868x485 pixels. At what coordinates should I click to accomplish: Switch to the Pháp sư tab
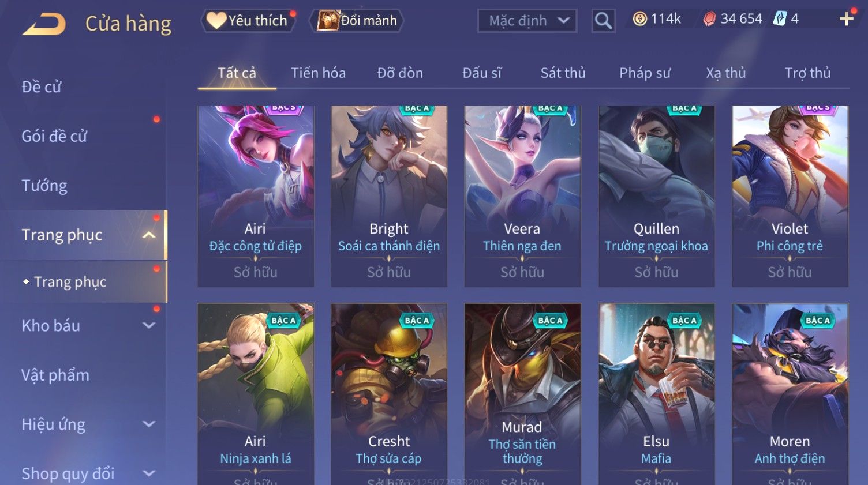click(645, 73)
